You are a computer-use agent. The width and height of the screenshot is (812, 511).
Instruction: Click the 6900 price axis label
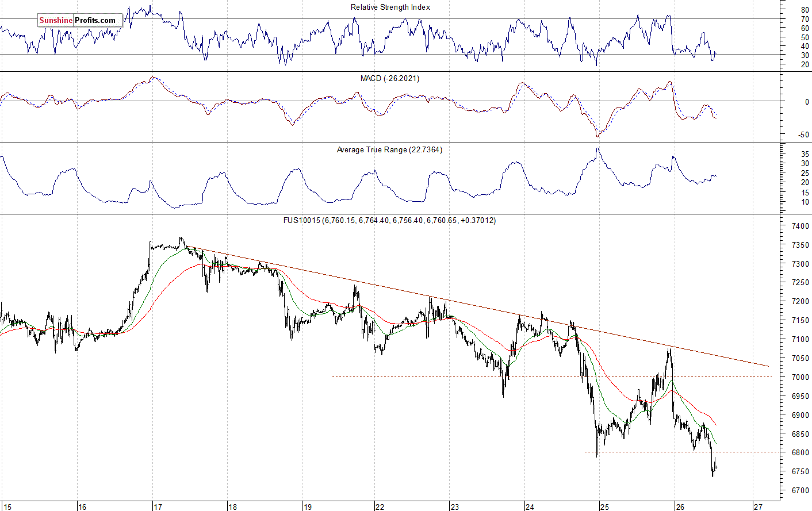(x=800, y=415)
